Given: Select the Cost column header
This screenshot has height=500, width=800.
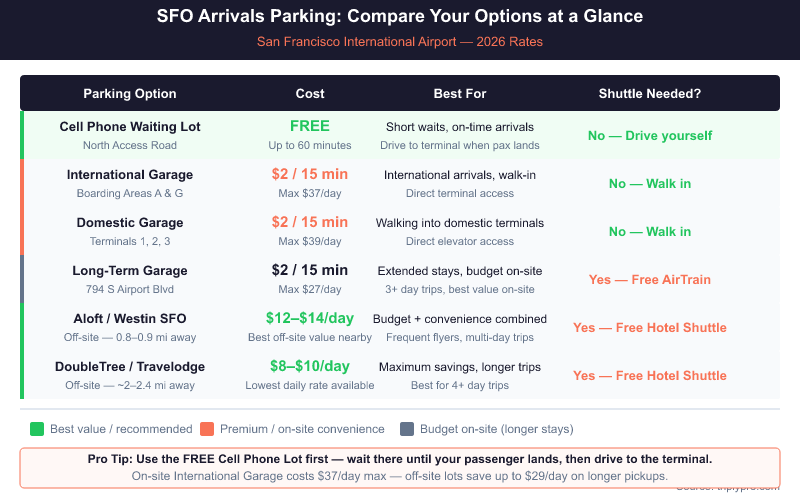Looking at the screenshot, I should pos(310,94).
